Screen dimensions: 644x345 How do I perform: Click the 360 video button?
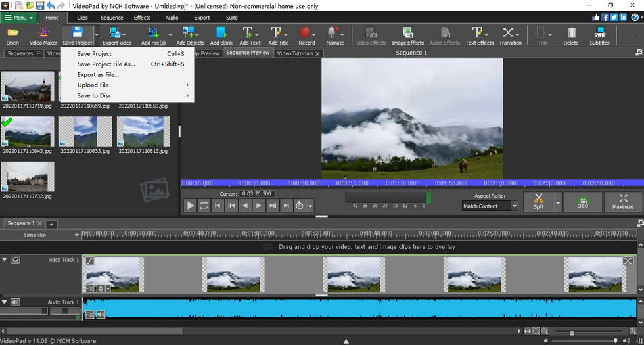point(583,202)
